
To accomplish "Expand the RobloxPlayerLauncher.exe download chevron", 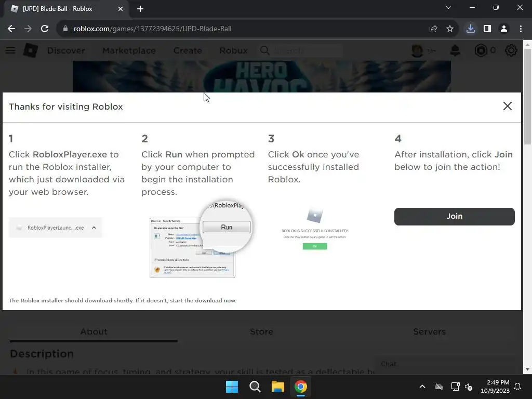I will [94, 228].
